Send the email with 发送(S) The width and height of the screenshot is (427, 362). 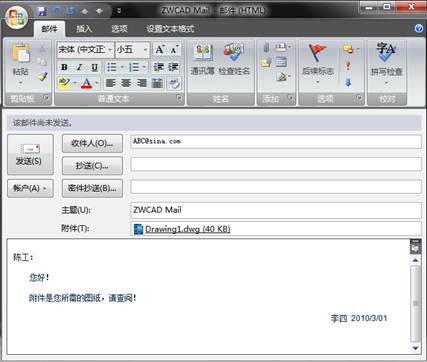(x=30, y=155)
